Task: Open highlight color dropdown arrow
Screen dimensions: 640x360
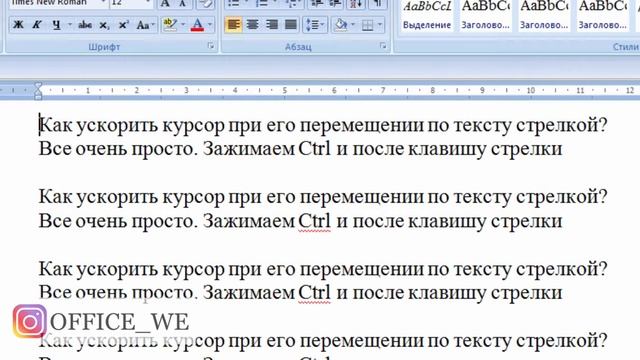Action: tap(182, 25)
